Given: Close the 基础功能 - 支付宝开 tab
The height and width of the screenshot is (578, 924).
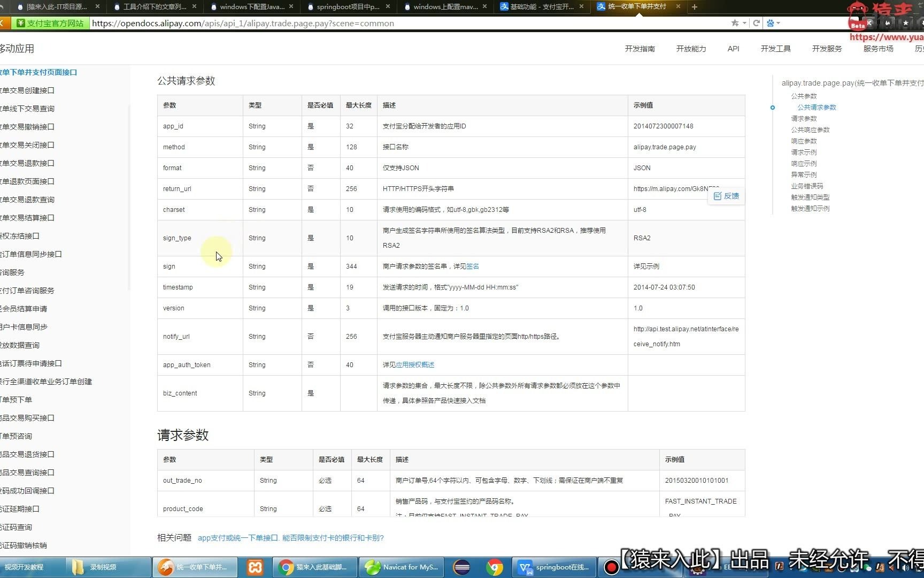Looking at the screenshot, I should (581, 6).
